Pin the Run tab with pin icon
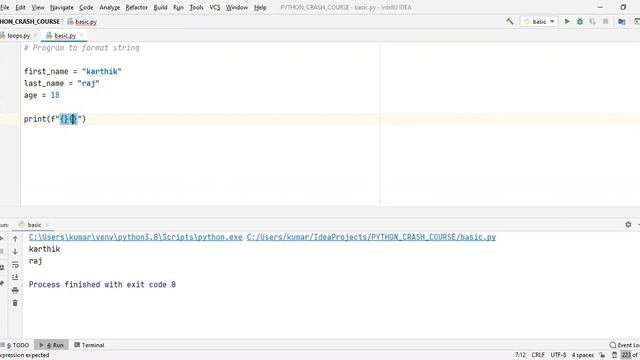This screenshot has height=360, width=640. pos(2,283)
